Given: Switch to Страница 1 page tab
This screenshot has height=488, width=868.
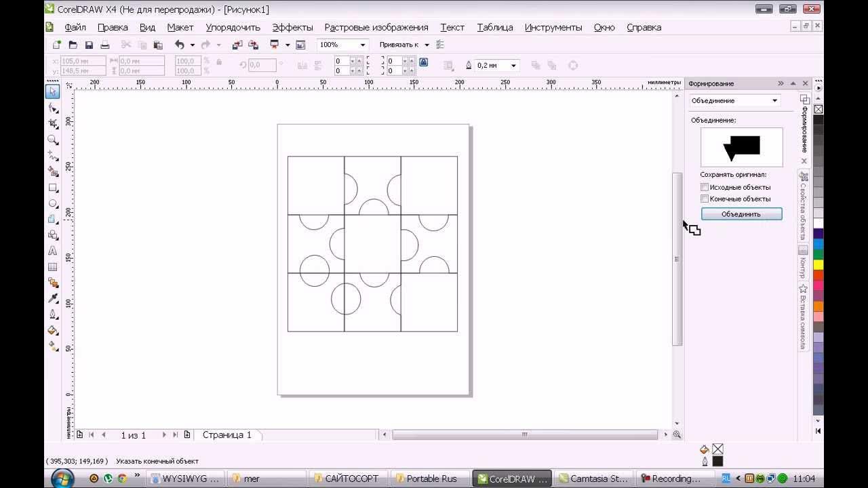Looking at the screenshot, I should (x=227, y=435).
